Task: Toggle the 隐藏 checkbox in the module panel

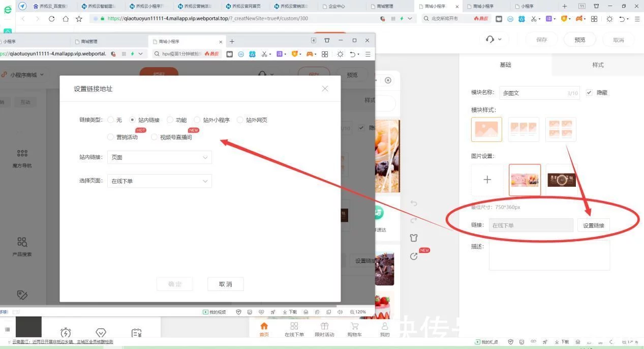Action: click(589, 93)
